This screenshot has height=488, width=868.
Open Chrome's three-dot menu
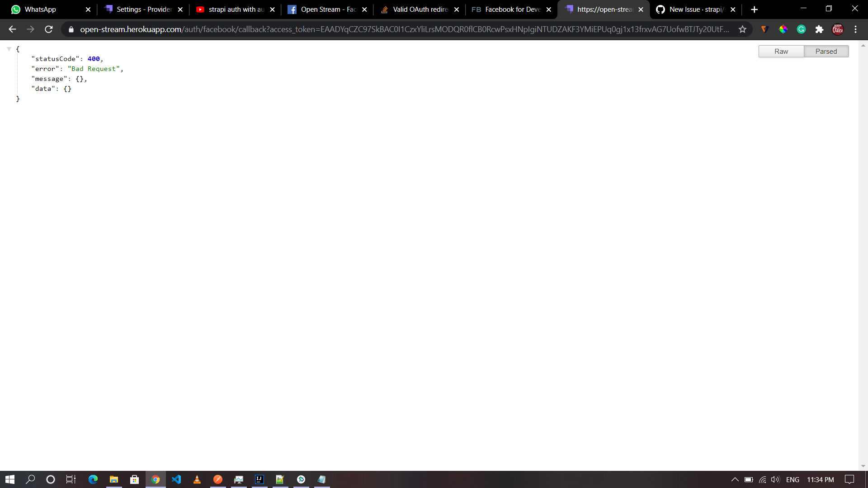tap(856, 29)
